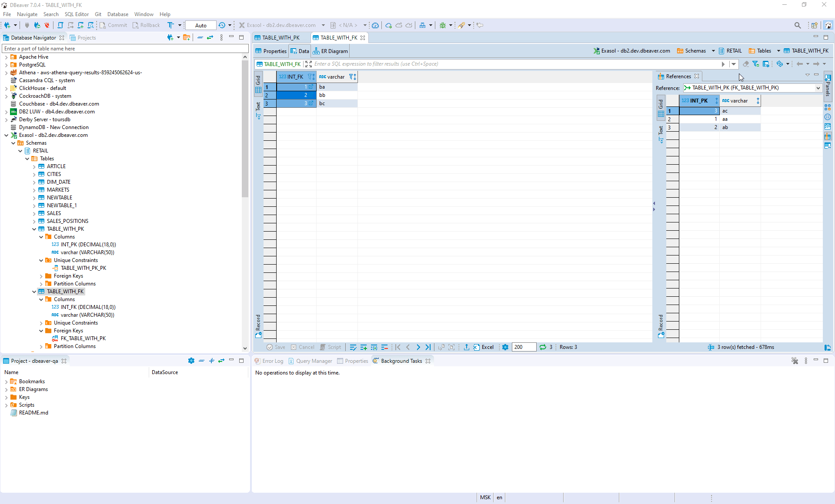This screenshot has height=504, width=835.
Task: Expand the SALES table in Database Navigator
Action: 35,213
